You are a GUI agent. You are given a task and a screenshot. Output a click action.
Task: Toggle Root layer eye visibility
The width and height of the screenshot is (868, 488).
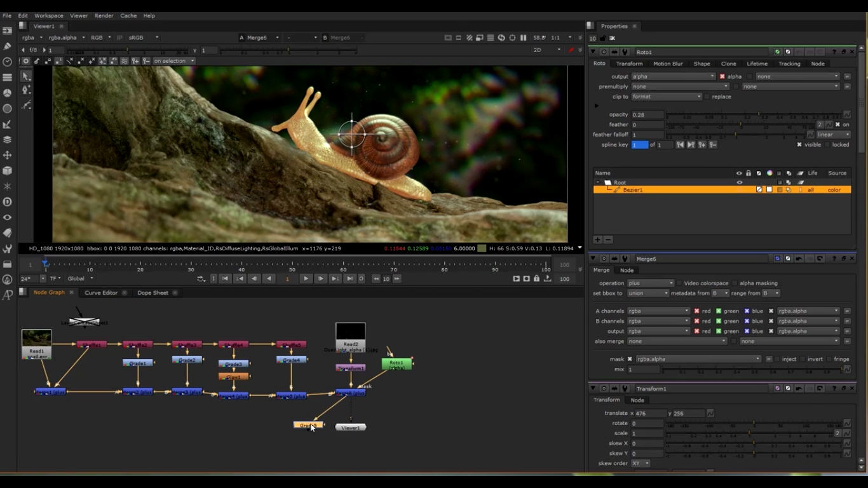click(x=739, y=182)
